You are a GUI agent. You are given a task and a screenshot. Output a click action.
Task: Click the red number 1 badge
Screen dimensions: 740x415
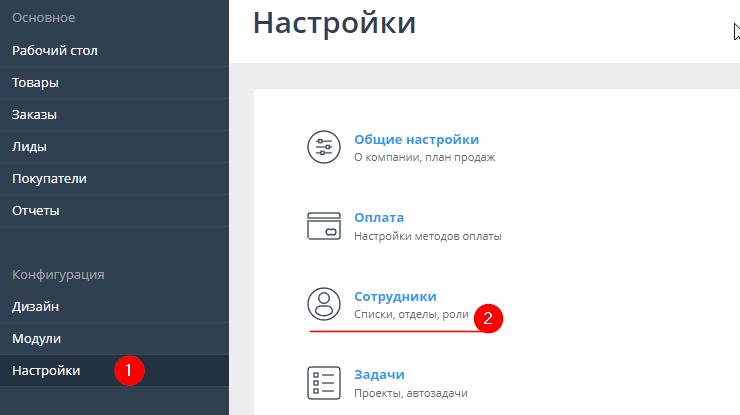pos(129,370)
